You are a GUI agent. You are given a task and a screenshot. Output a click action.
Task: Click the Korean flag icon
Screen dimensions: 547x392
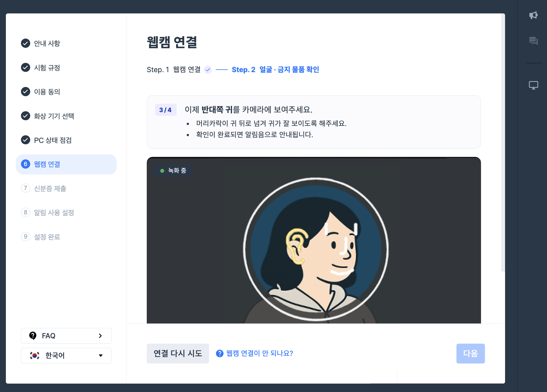pos(35,355)
